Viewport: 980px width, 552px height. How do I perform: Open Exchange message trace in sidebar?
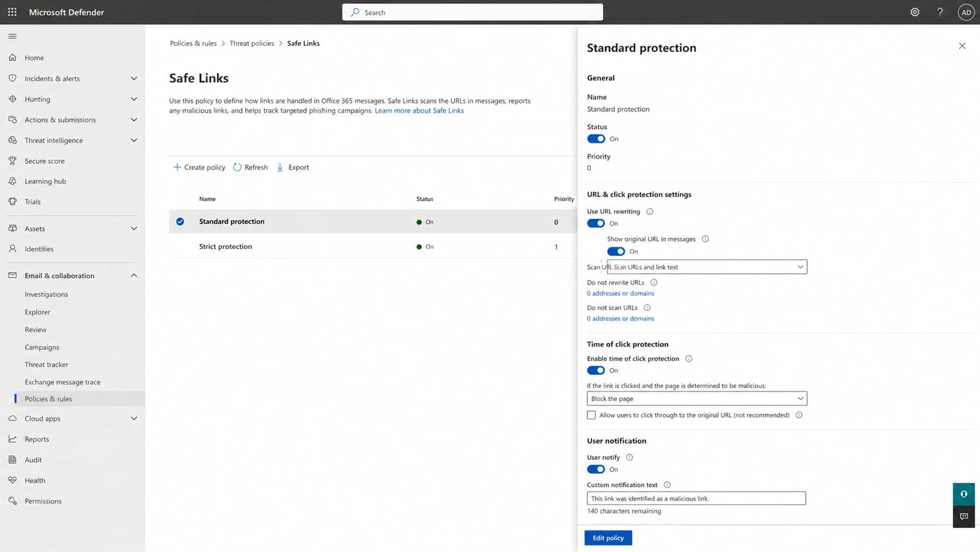point(62,382)
